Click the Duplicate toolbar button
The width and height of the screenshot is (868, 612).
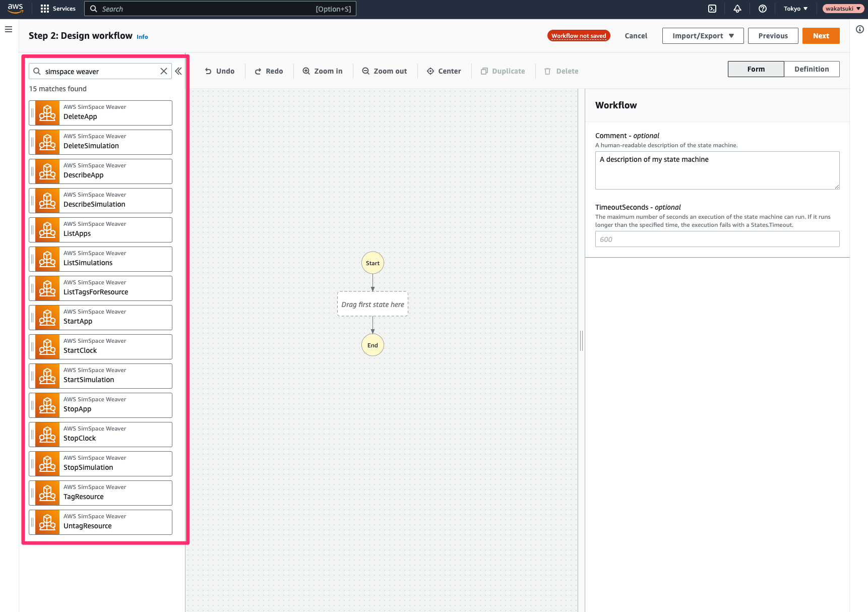(503, 71)
